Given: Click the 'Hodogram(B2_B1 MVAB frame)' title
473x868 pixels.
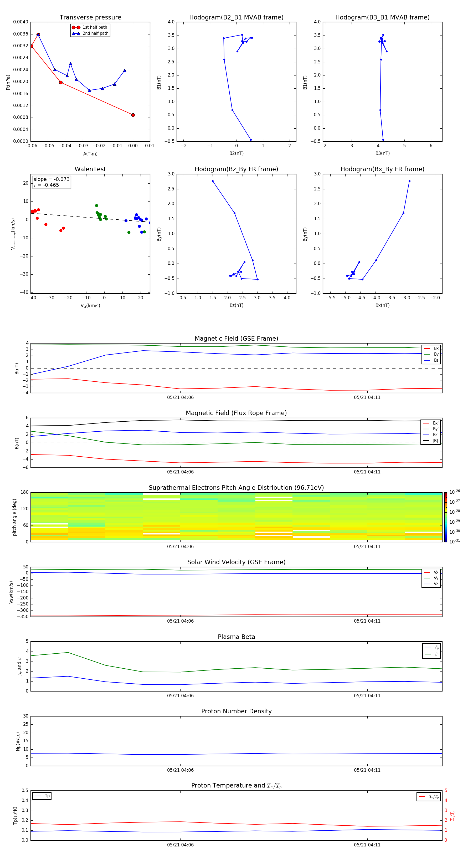Looking at the screenshot, I should point(236,18).
